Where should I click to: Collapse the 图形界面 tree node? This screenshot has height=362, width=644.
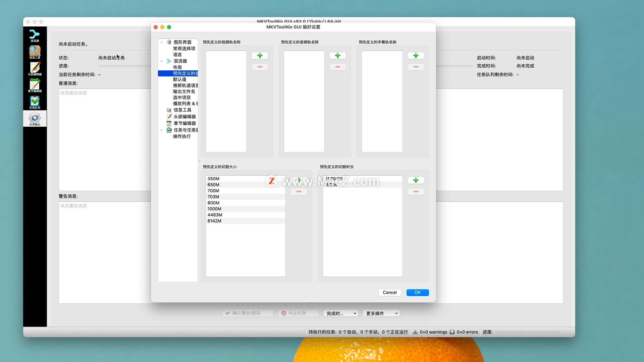click(x=162, y=42)
